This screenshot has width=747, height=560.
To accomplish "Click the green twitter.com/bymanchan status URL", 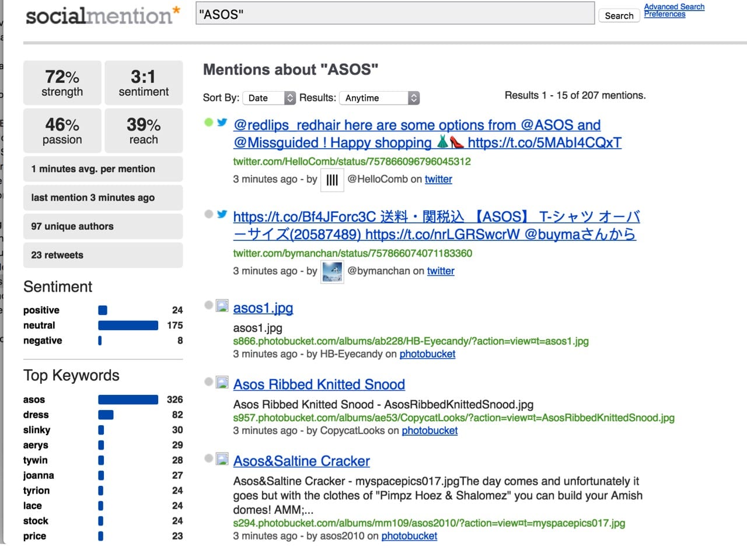I will pos(352,253).
